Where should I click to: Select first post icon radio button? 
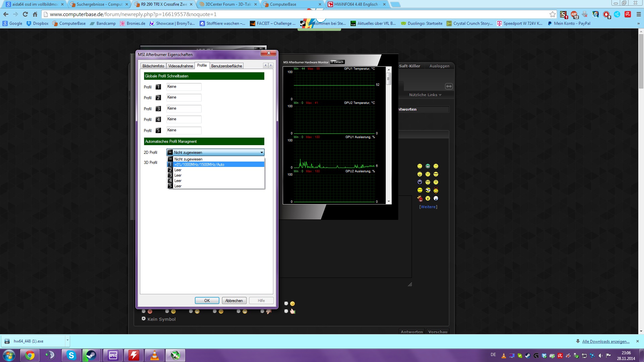[144, 311]
